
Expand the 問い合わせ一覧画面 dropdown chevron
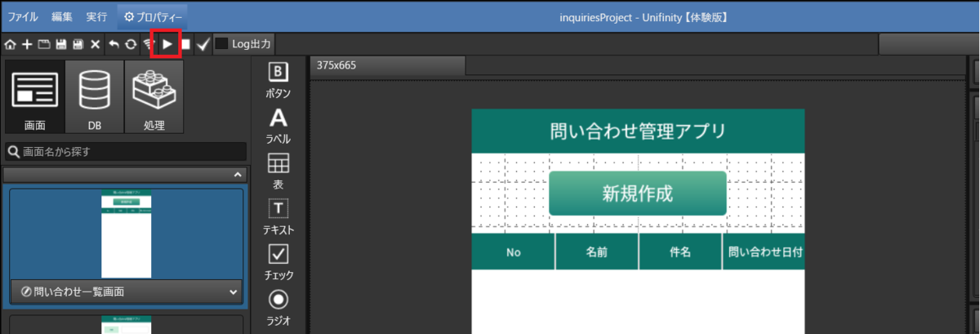click(234, 292)
